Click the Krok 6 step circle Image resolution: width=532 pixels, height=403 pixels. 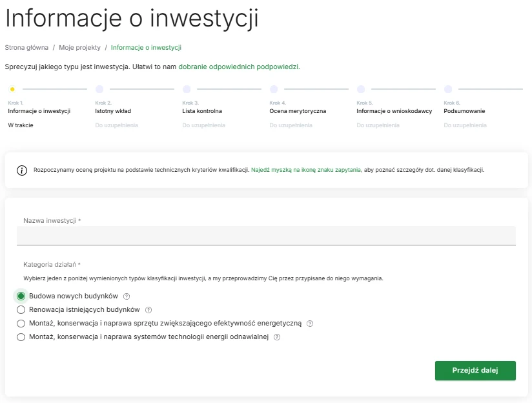pos(448,89)
